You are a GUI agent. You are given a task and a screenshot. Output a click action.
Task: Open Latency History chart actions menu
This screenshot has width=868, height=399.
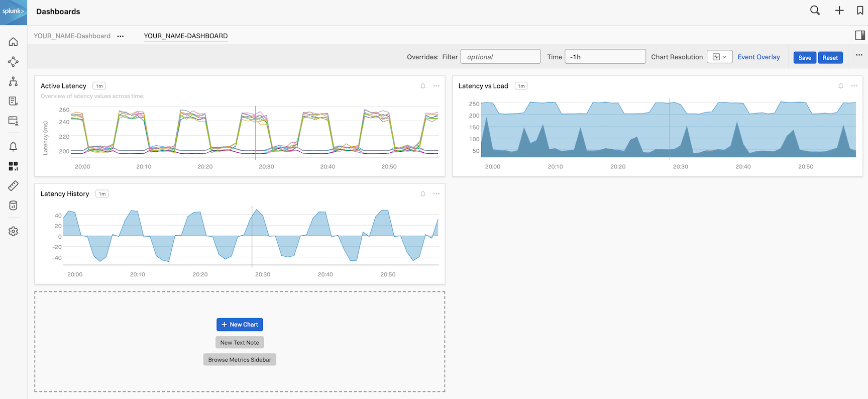point(437,193)
